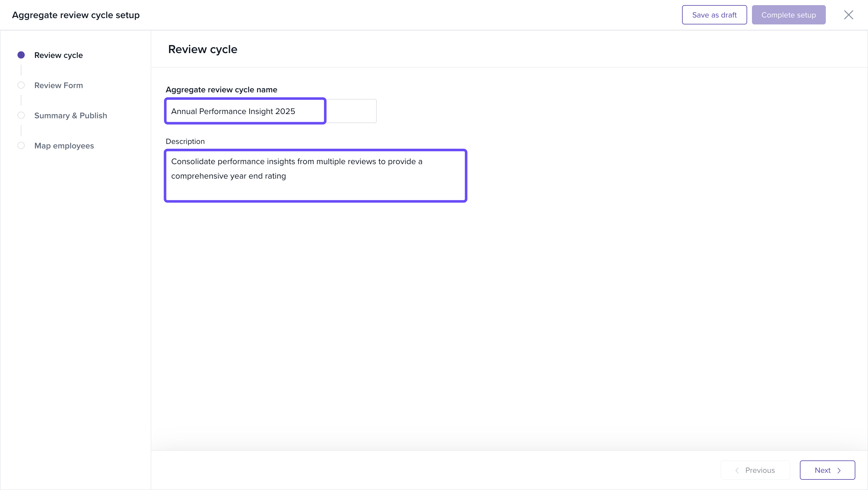
Task: Click into the Description text area
Action: pos(315,175)
